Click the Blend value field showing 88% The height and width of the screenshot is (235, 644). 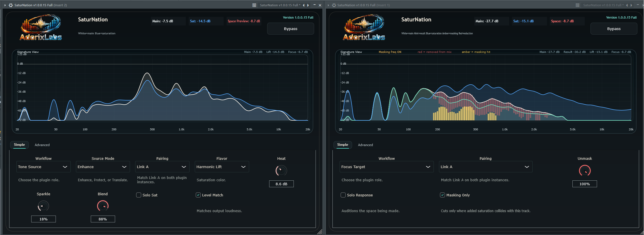coord(103,219)
